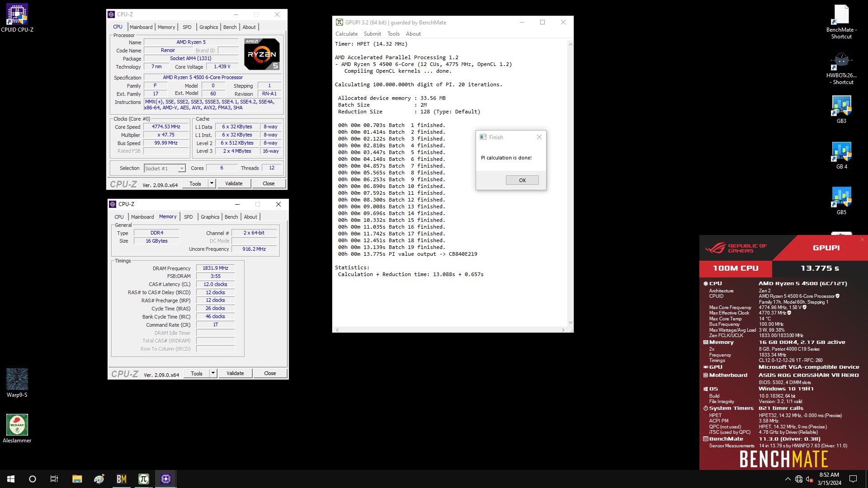868x488 pixels.
Task: Click the 100M CPU label in BenchMate
Action: (x=736, y=268)
